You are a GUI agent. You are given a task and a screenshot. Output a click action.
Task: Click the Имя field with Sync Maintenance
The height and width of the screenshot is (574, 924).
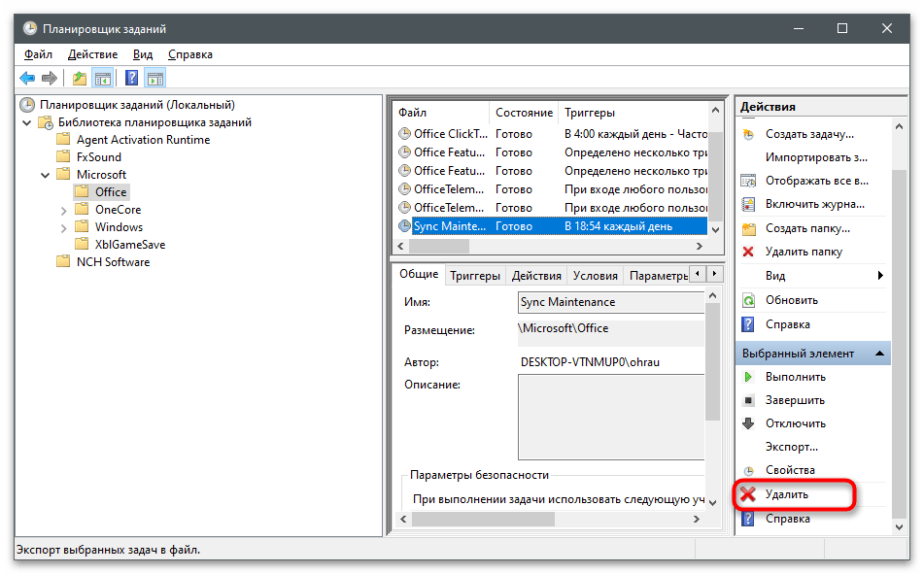pos(611,302)
